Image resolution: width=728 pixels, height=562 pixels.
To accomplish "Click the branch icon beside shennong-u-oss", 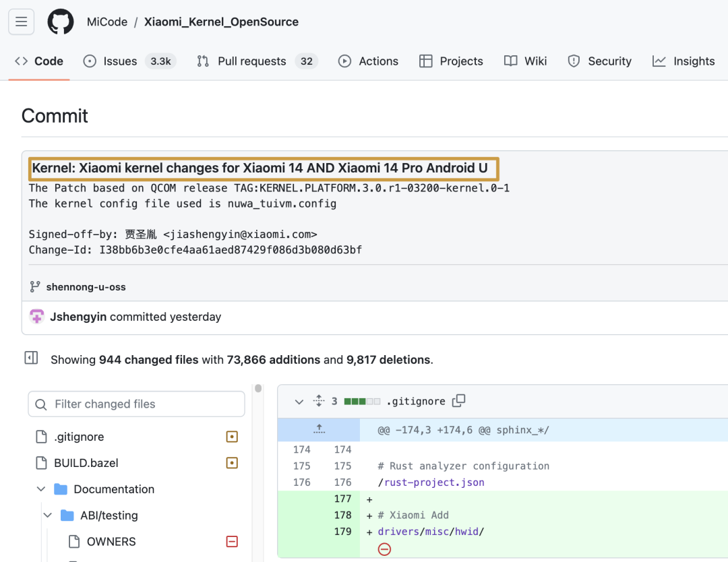I will [x=35, y=287].
